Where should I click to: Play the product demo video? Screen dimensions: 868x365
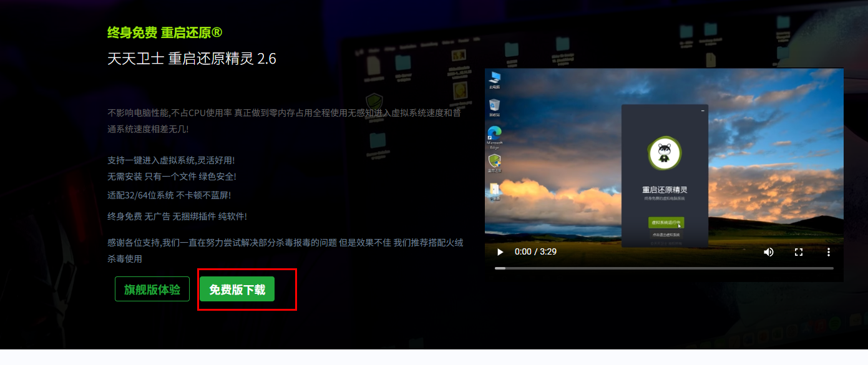(x=500, y=252)
